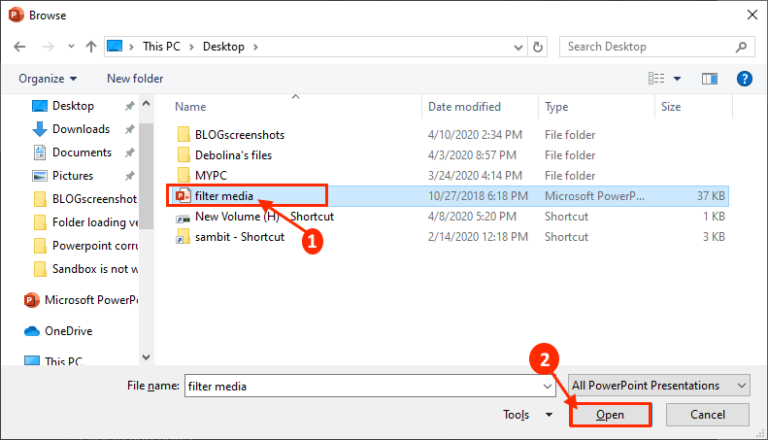Sort by the Name column header

coord(191,107)
